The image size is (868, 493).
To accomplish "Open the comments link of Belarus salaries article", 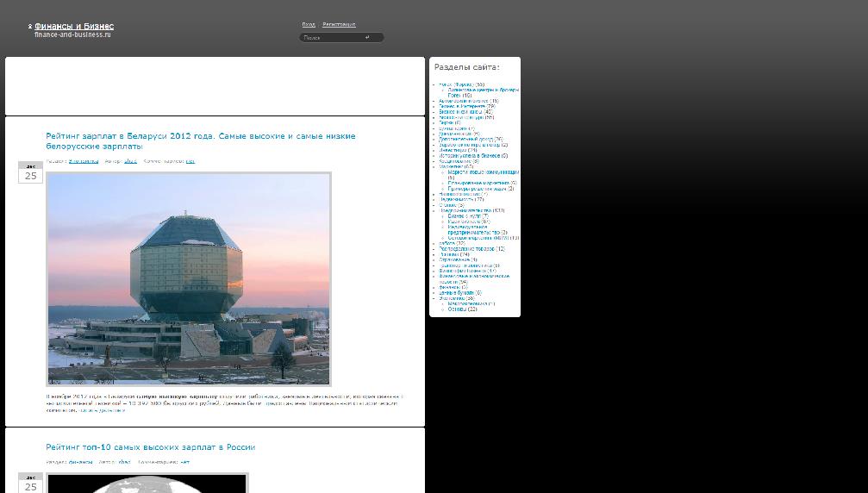I will [x=190, y=161].
